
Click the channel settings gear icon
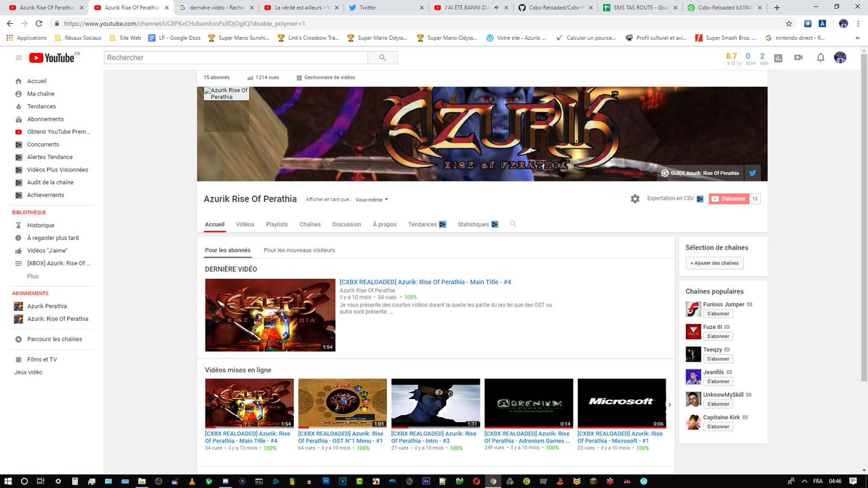(635, 199)
